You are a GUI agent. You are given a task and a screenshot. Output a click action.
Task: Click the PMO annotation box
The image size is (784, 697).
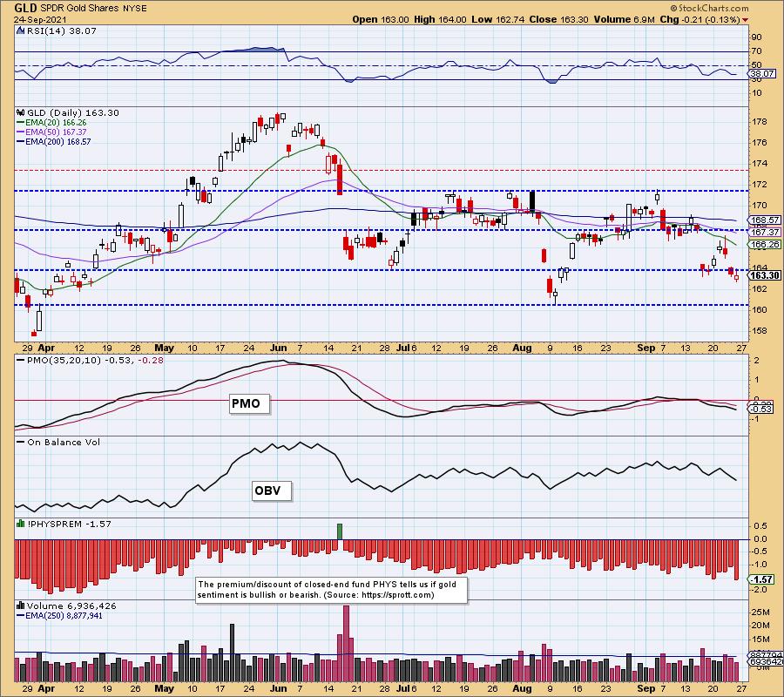(249, 403)
